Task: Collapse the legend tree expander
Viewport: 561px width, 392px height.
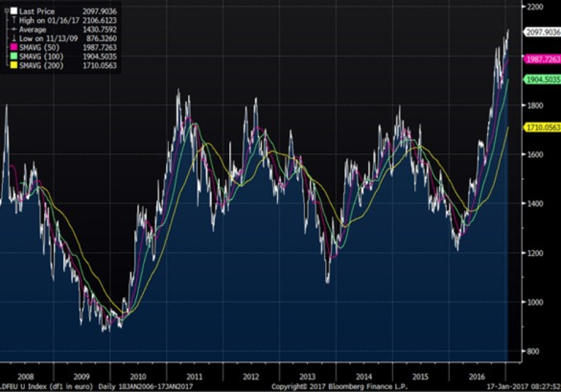Action: (5, 11)
